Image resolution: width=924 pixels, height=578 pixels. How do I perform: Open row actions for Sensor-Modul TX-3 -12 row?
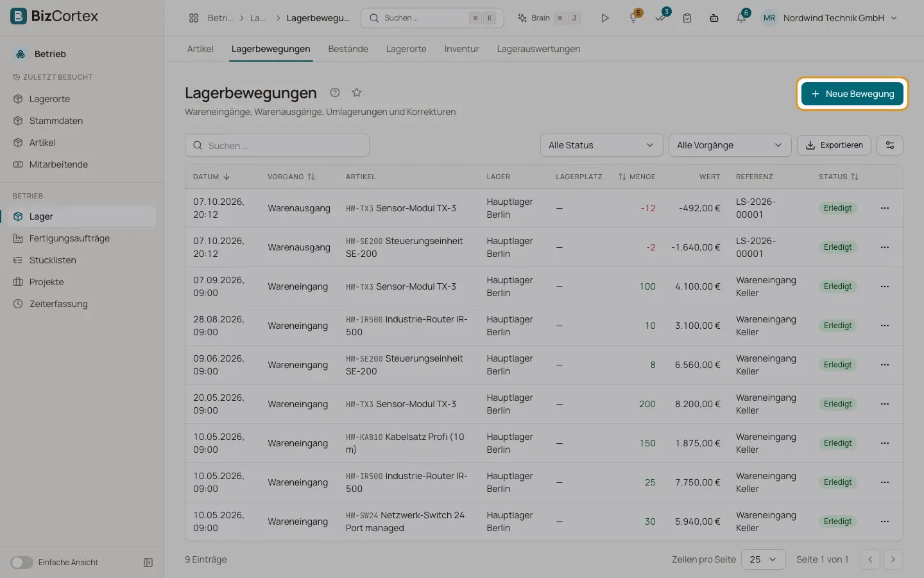(885, 208)
